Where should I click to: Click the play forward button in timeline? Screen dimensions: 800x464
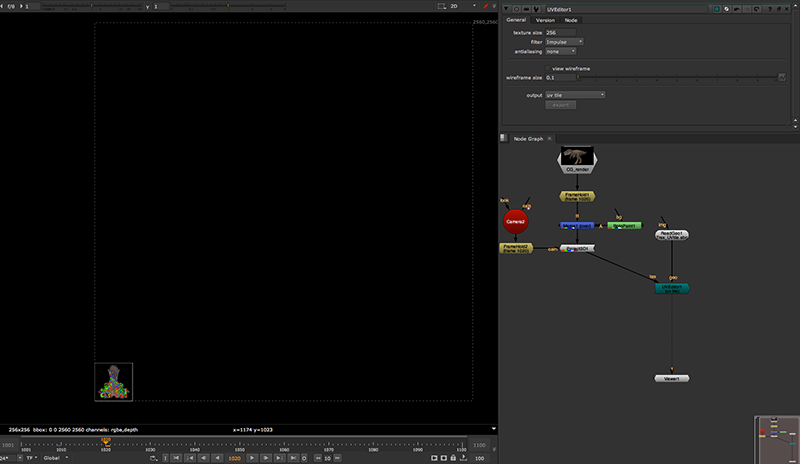pos(252,458)
